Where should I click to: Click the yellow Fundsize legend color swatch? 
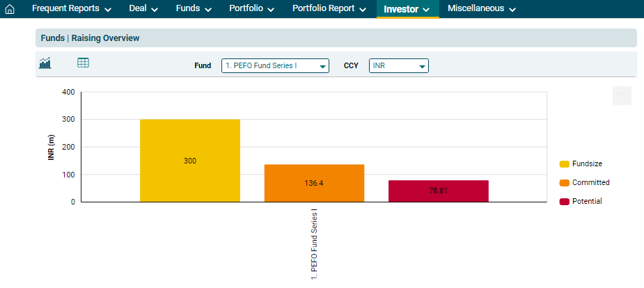click(565, 164)
